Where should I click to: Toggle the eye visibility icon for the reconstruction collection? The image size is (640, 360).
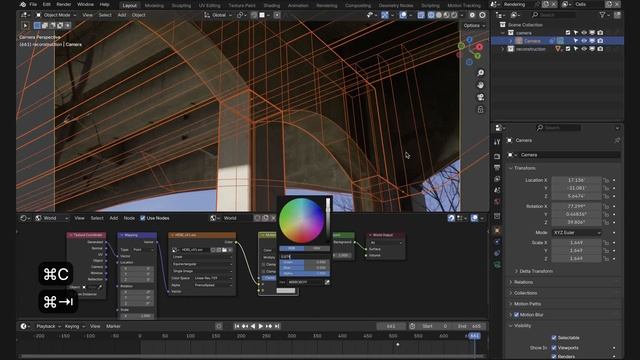[x=584, y=49]
